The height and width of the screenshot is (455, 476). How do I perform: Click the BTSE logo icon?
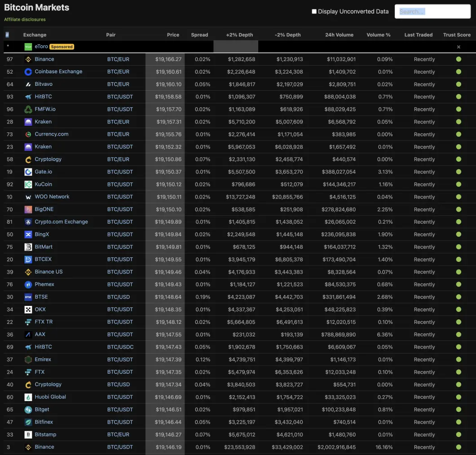pyautogui.click(x=28, y=297)
